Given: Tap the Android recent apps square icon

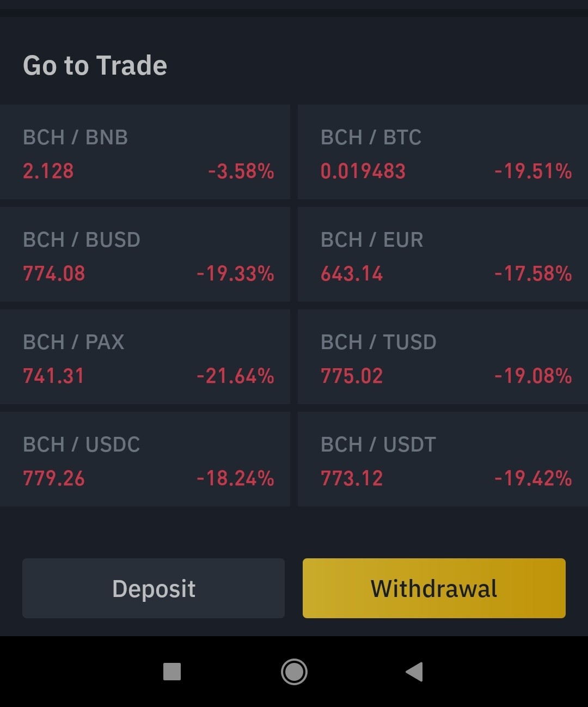Looking at the screenshot, I should coord(172,672).
